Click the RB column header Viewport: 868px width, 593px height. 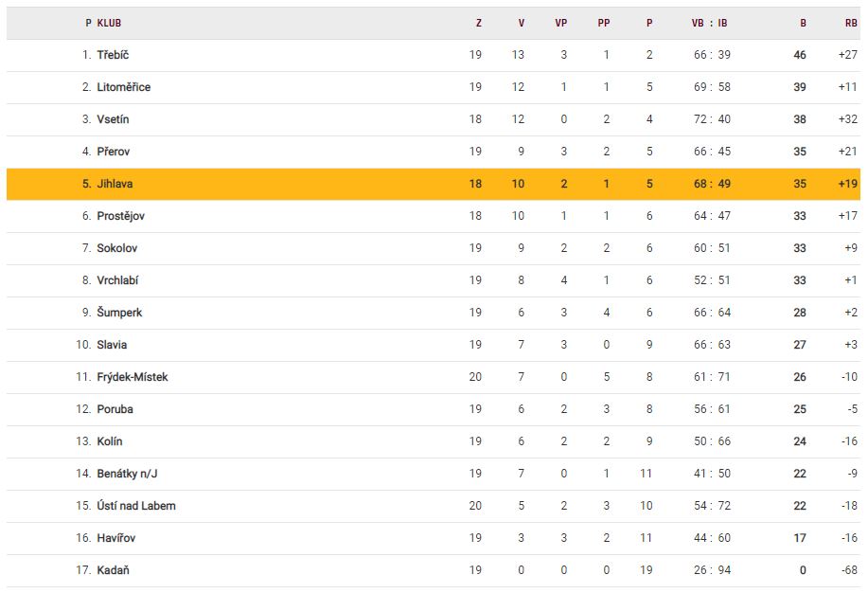click(851, 23)
